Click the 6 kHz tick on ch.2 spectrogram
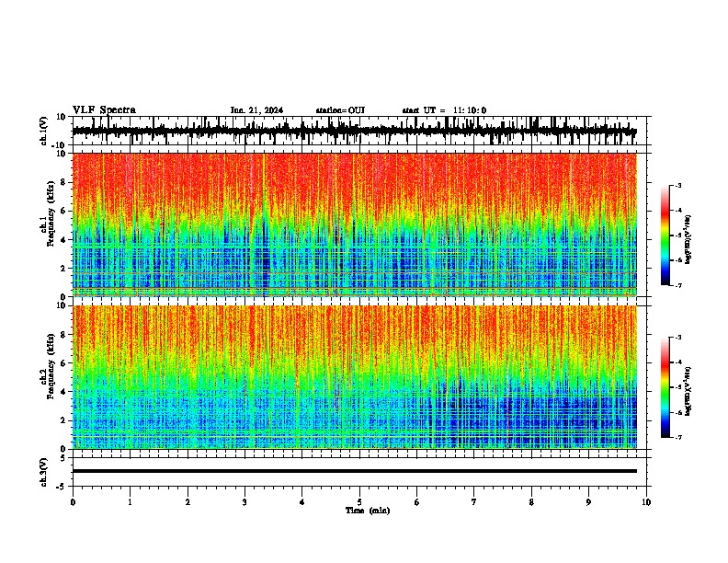Viewport: 728px width, 563px height. pos(63,363)
